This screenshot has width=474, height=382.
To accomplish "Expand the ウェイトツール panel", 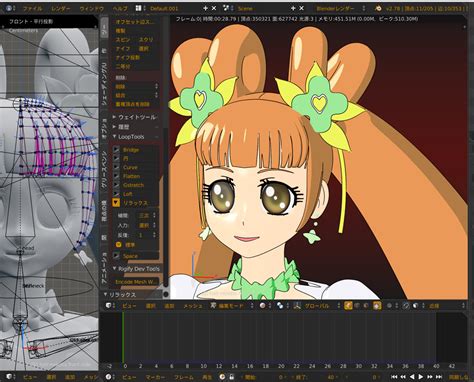I will coord(135,117).
